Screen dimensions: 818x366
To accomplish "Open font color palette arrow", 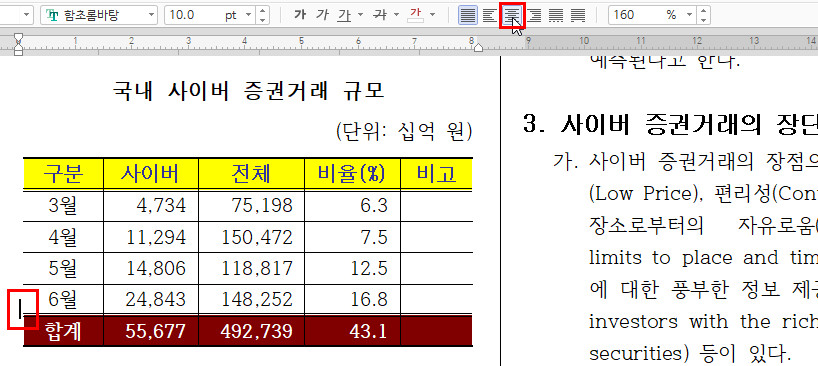I will [433, 15].
